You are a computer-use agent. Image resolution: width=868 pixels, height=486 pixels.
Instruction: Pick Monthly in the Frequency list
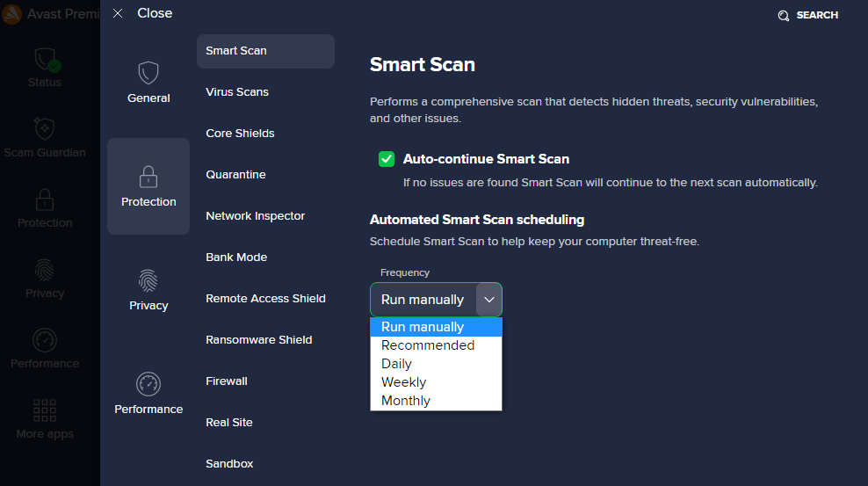[x=405, y=401]
